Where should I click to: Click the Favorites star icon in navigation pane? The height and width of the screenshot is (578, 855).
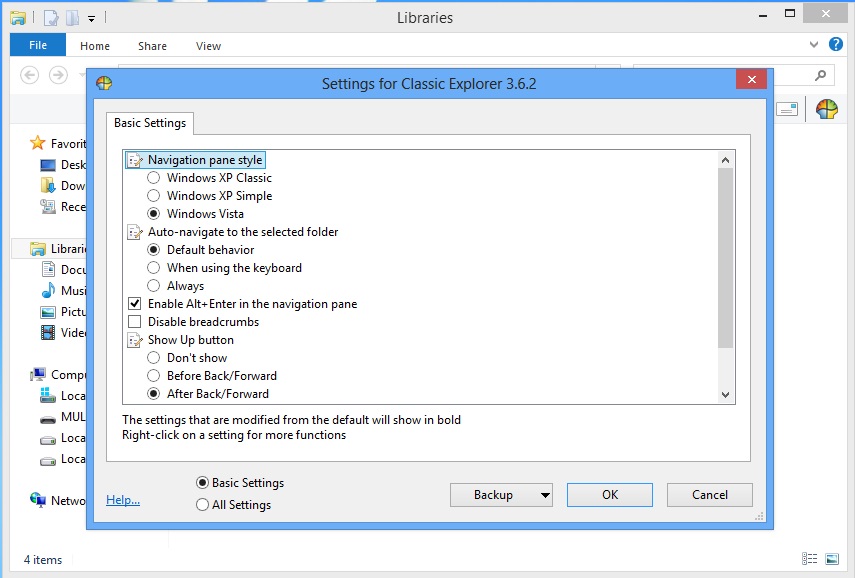tap(38, 143)
